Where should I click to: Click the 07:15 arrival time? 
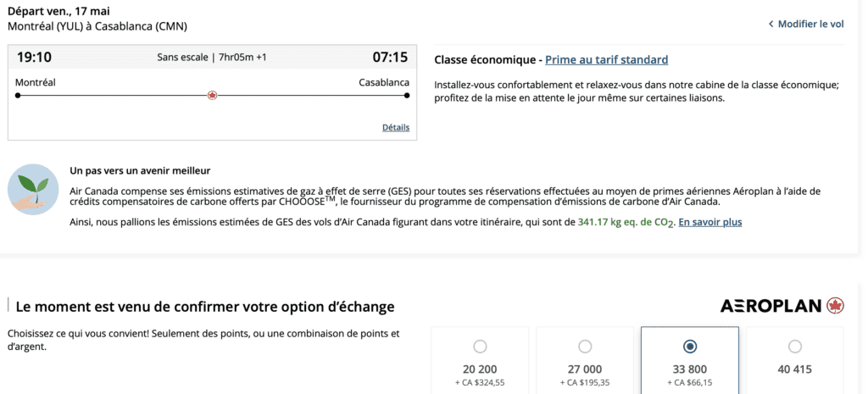point(390,58)
